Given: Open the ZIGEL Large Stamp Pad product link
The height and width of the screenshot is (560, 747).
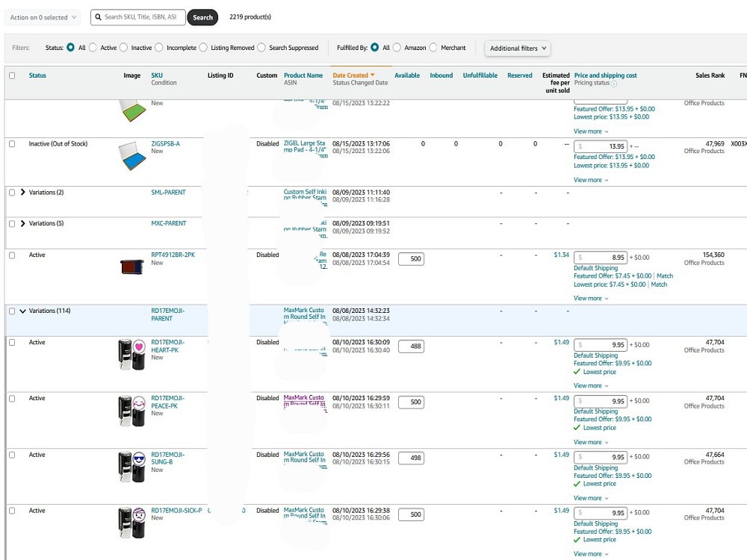Looking at the screenshot, I should click(305, 149).
